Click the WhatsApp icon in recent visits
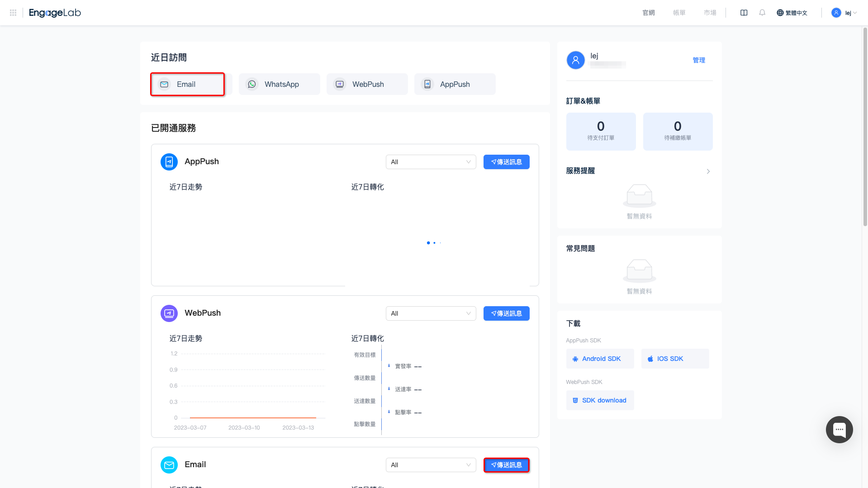This screenshot has width=868, height=488. [252, 84]
